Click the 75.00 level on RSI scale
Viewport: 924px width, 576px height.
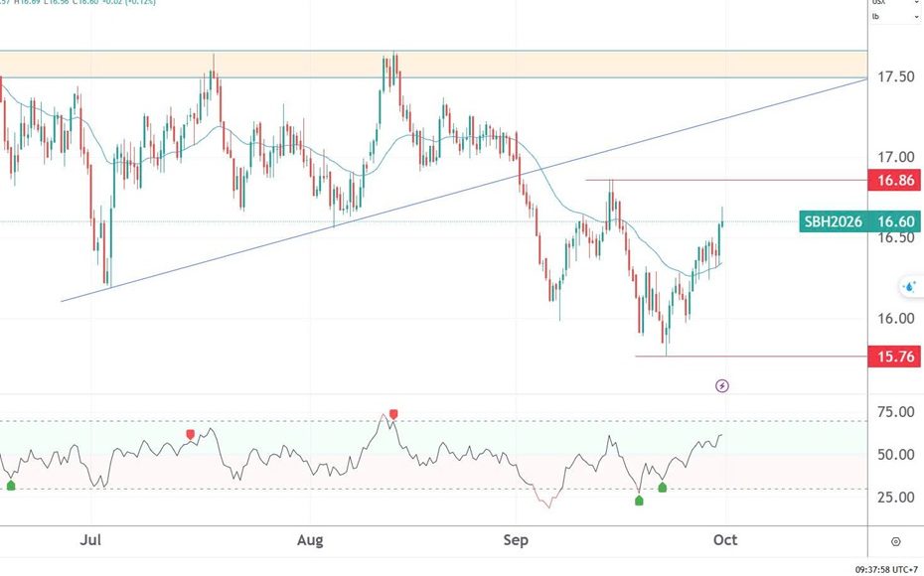click(x=895, y=412)
